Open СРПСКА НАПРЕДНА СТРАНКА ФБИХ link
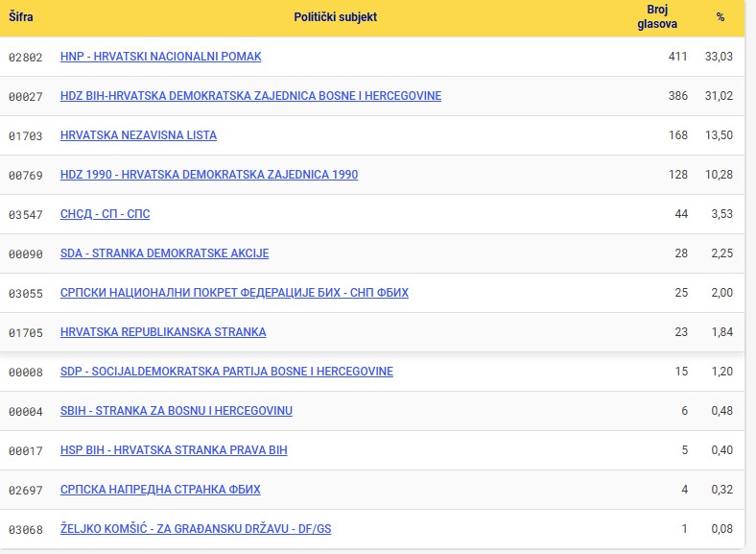 tap(160, 490)
